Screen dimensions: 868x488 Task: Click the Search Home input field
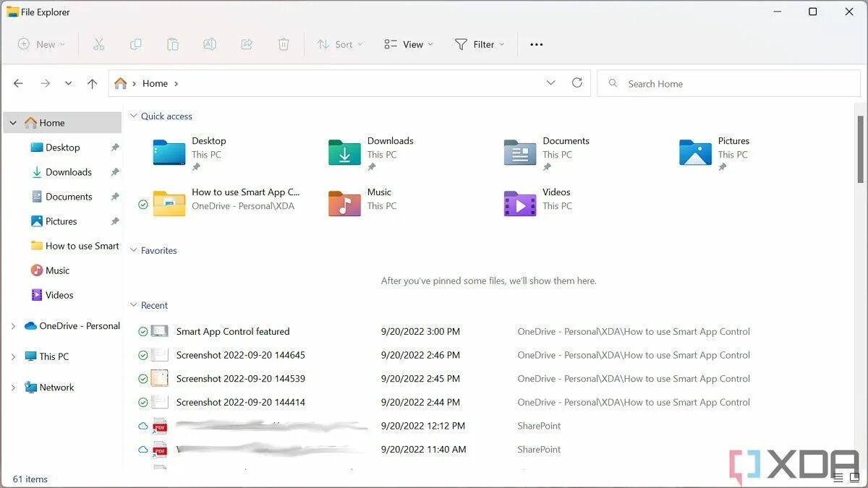(x=728, y=83)
